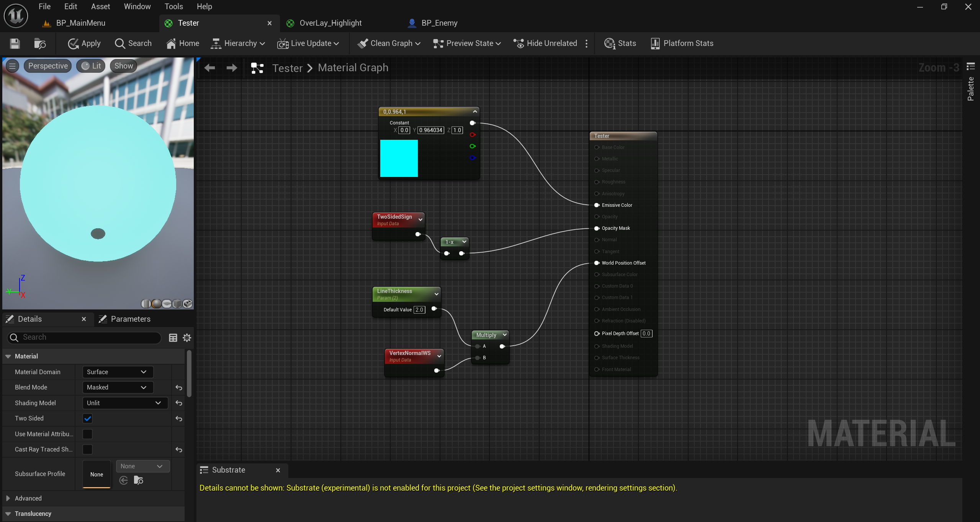
Task: Open Details panel settings gear
Action: coord(187,337)
